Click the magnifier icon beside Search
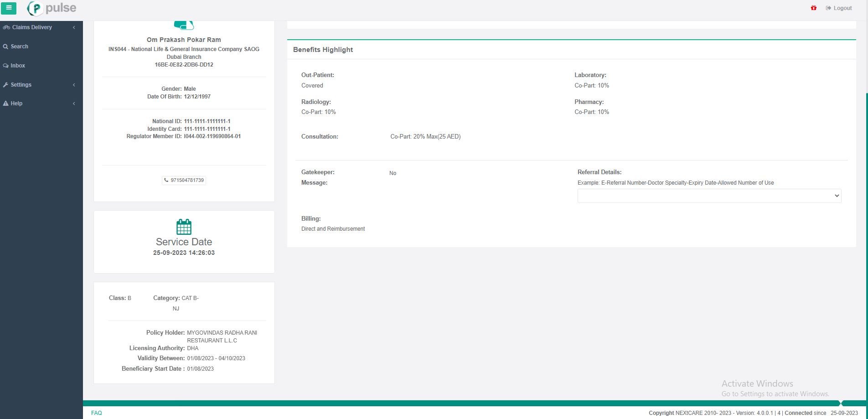The width and height of the screenshot is (868, 419). click(5, 47)
